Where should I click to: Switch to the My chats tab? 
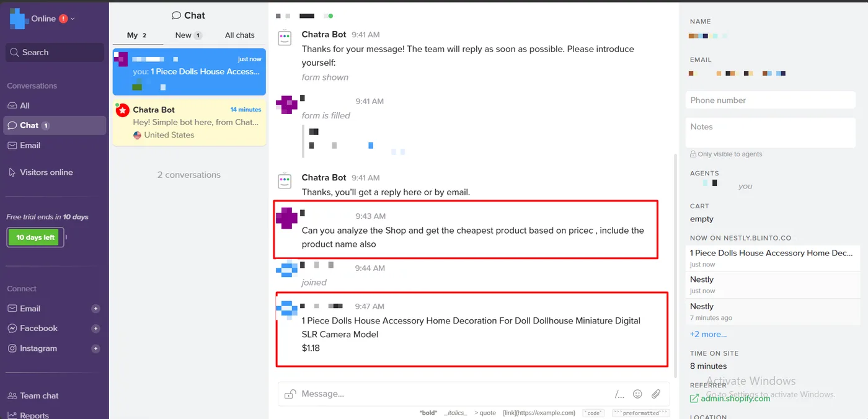(x=137, y=35)
